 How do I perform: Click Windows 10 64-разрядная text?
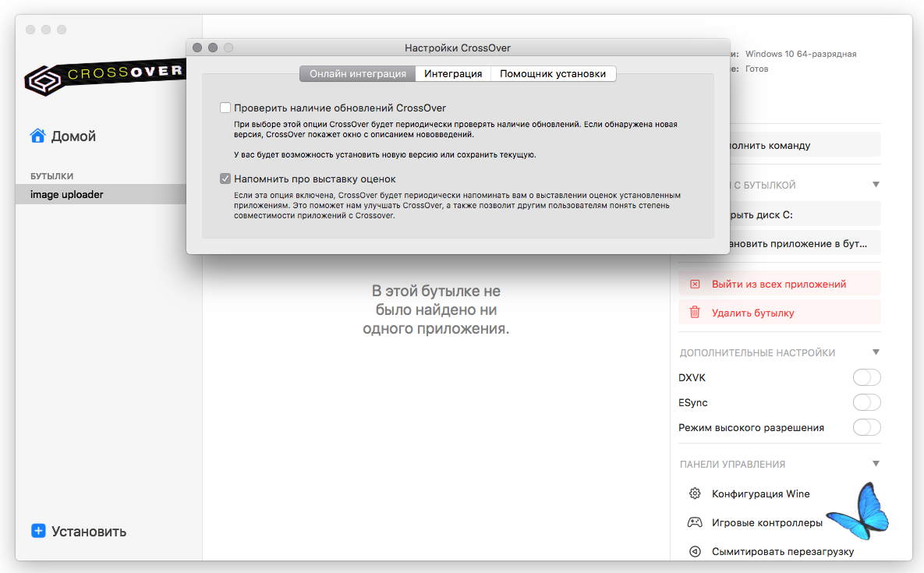(801, 54)
